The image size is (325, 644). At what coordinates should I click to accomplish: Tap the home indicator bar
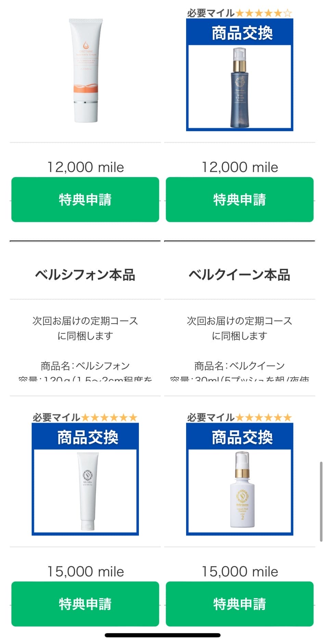162,635
